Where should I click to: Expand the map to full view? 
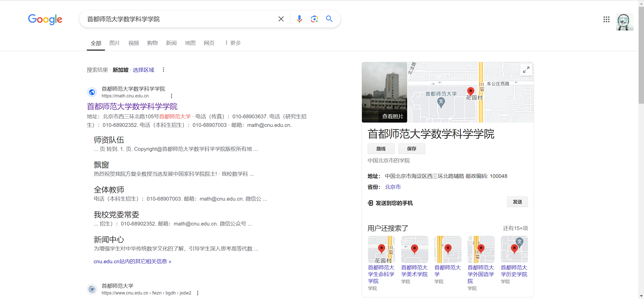pyautogui.click(x=526, y=70)
